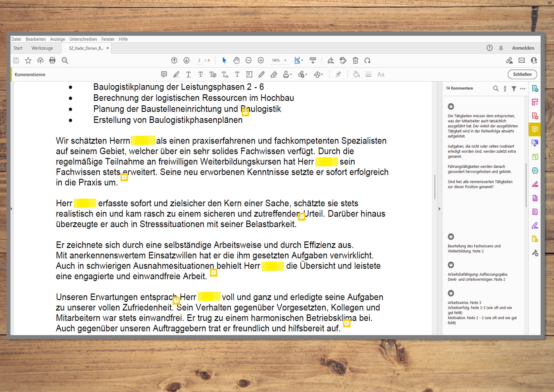This screenshot has height=392, width=554.
Task: Click the Schließen button
Action: pyautogui.click(x=522, y=74)
